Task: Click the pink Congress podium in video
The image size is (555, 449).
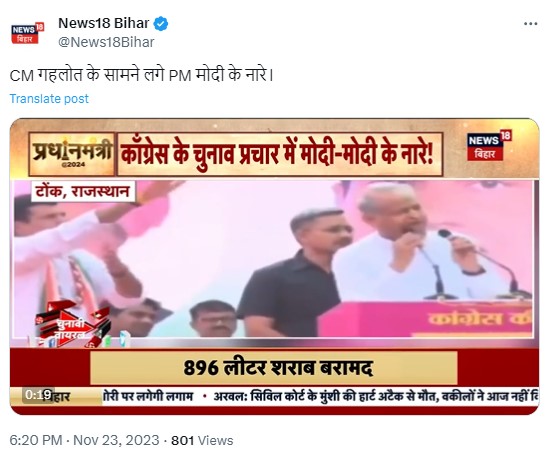Action: tap(427, 319)
